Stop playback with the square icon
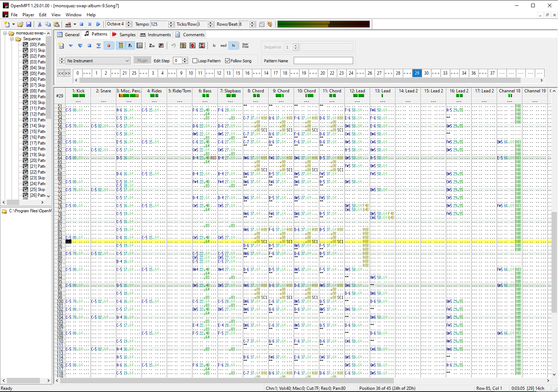Viewport: 558px width, 392px height. point(82,24)
